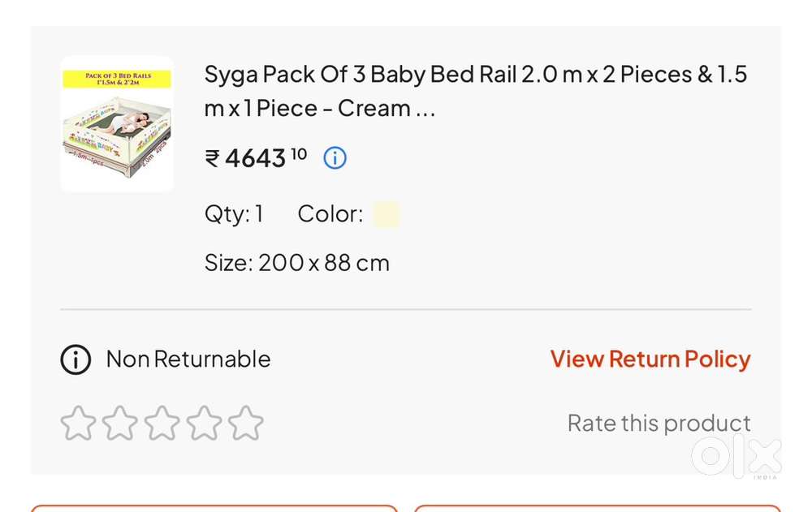Click the OLX logo watermark
This screenshot has height=512, width=812.
coord(736,457)
